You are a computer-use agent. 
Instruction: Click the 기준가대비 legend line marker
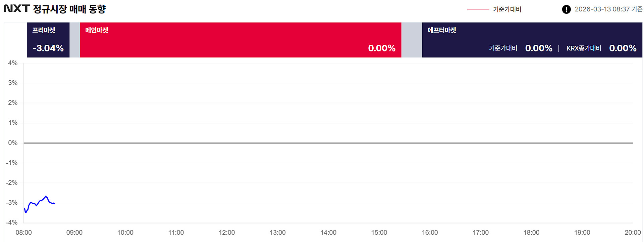478,9
